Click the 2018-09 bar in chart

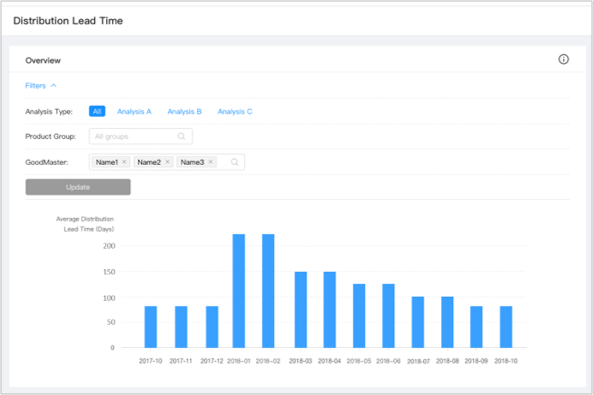[476, 327]
